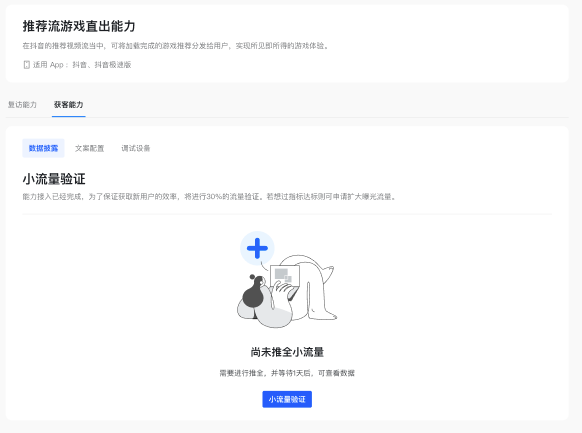This screenshot has width=582, height=433.
Task: Click the blue 小流量验证 button
Action: point(287,399)
